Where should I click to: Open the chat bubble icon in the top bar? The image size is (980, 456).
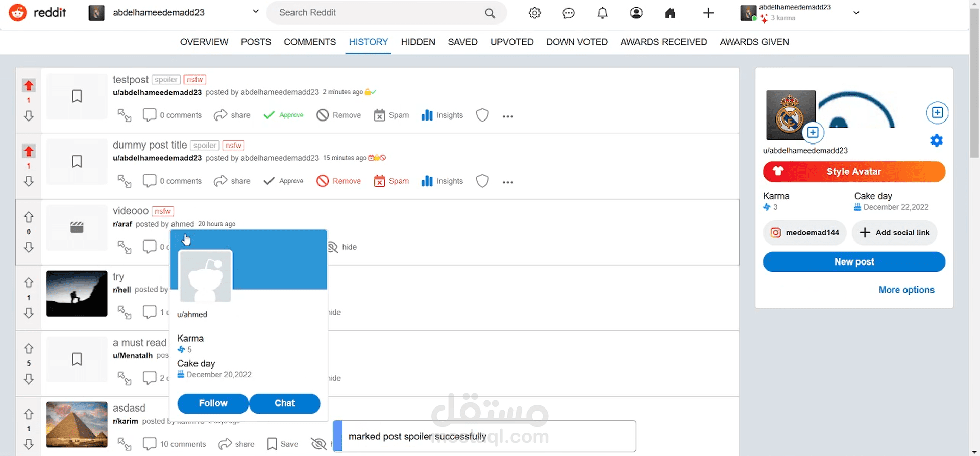coord(569,13)
